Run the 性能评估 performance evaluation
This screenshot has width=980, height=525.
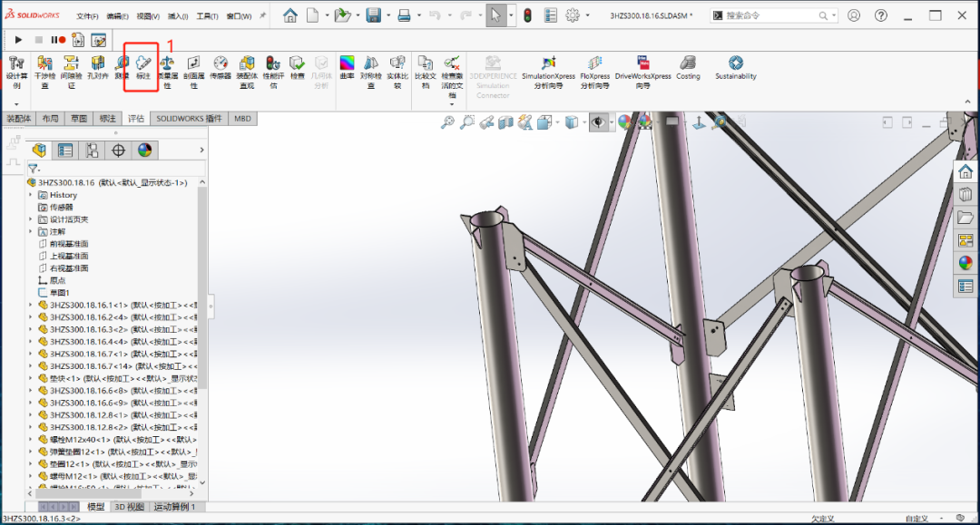tap(273, 72)
